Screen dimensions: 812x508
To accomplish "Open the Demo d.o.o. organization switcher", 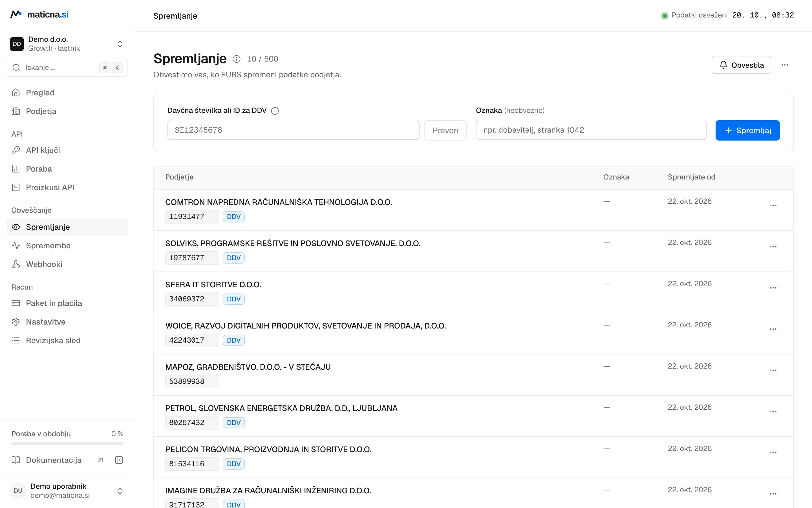I will click(x=67, y=44).
